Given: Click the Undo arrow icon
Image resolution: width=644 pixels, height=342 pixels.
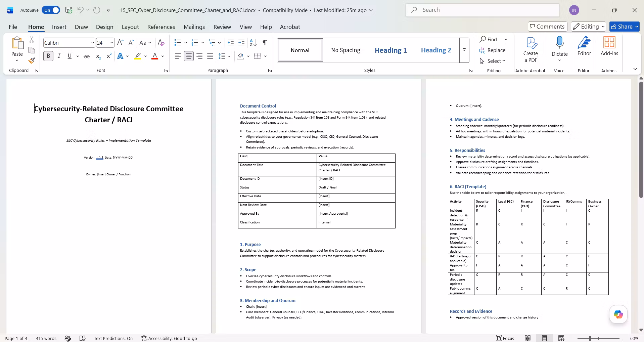Looking at the screenshot, I should (80, 10).
